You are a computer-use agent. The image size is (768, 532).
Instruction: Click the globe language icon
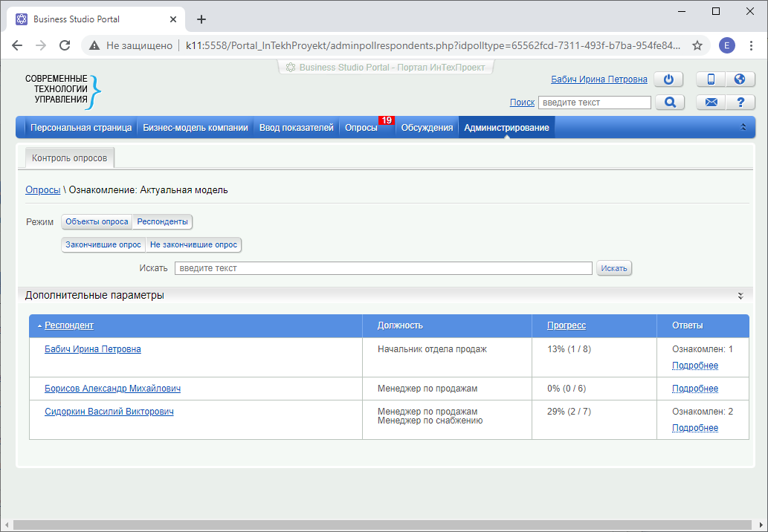pyautogui.click(x=740, y=80)
